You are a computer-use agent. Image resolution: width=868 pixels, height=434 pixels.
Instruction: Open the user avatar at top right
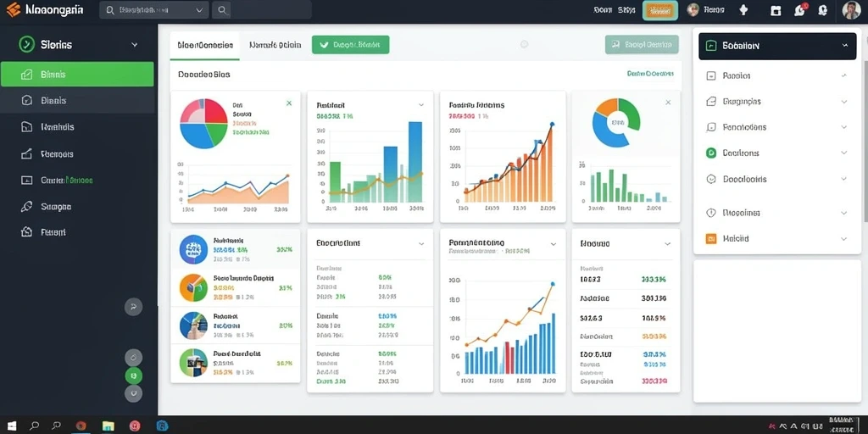[851, 10]
